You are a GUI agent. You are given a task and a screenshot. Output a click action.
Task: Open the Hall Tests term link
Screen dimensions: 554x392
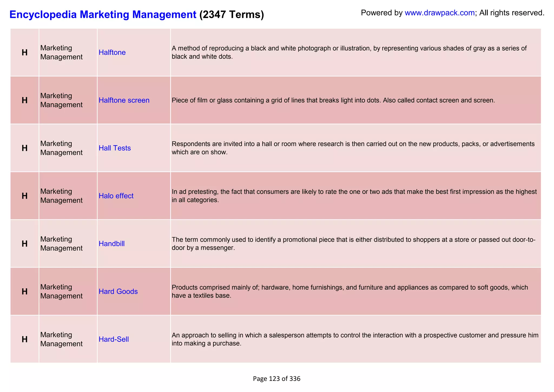(x=115, y=148)
